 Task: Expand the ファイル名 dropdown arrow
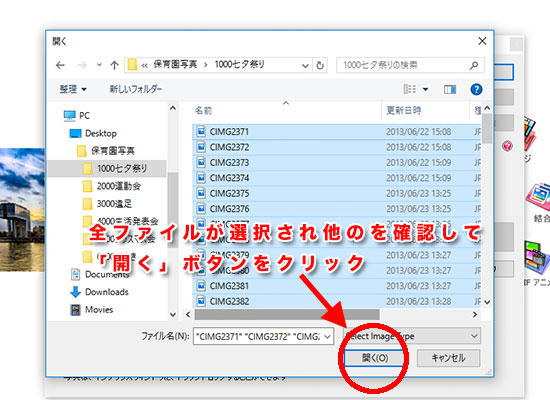coord(328,337)
